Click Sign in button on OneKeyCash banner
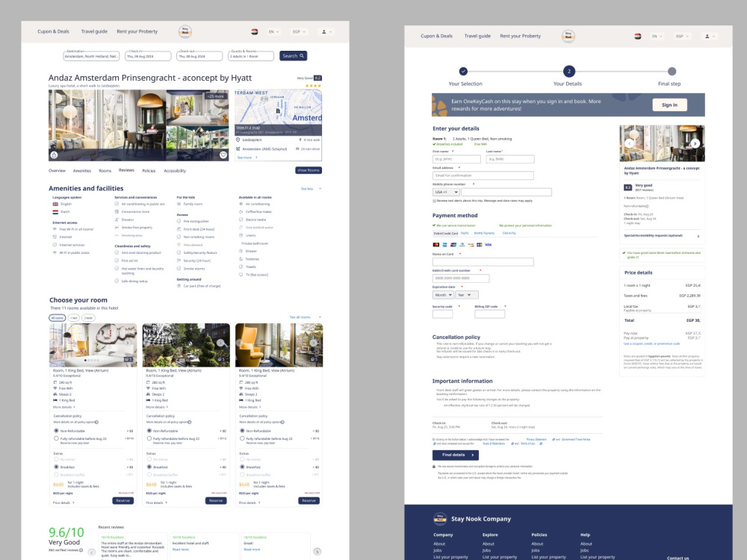Screen dimensions: 747x560 (669, 105)
